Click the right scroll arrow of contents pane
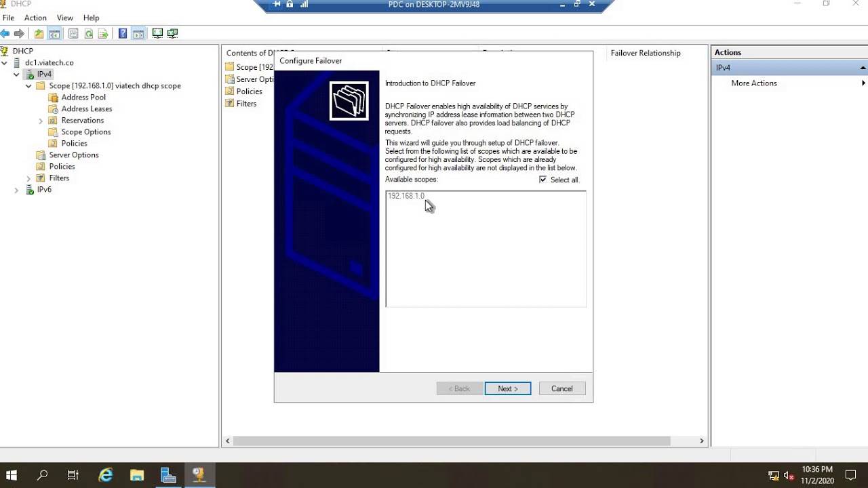This screenshot has height=488, width=868. (x=702, y=441)
